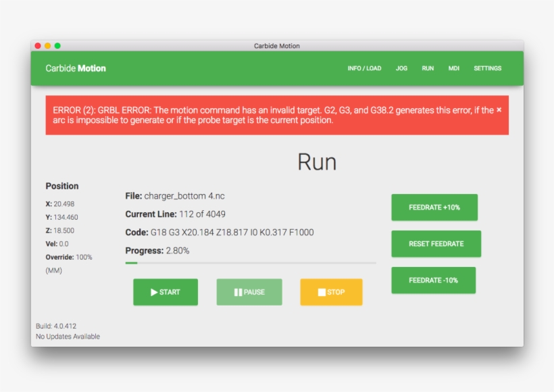Click the Carbide Motion logo
This screenshot has height=392, width=554.
(76, 68)
